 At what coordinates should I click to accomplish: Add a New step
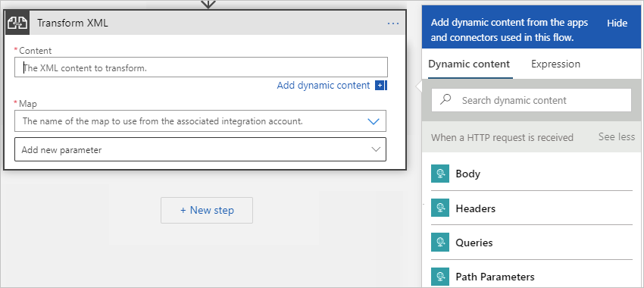pyautogui.click(x=207, y=211)
